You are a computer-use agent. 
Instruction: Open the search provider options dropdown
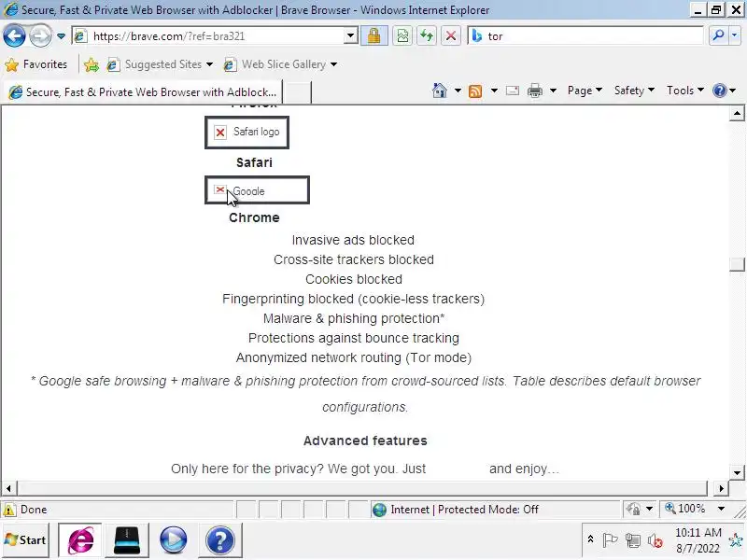735,35
